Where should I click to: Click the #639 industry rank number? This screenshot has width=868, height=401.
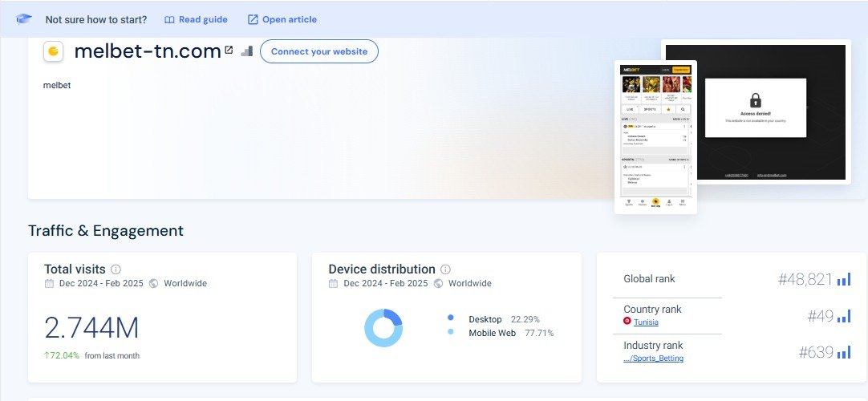[x=816, y=352]
